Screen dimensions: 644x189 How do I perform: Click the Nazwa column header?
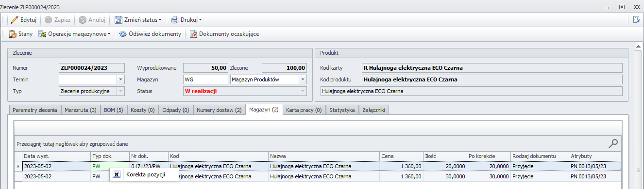coord(324,156)
